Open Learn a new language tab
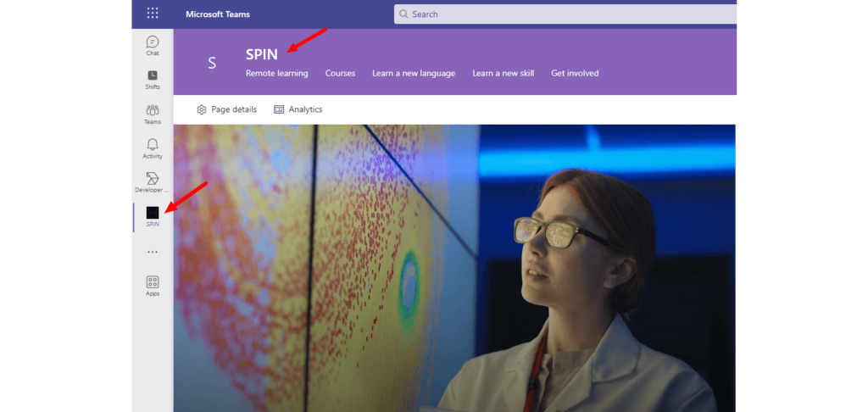Image resolution: width=868 pixels, height=412 pixels. pyautogui.click(x=414, y=74)
